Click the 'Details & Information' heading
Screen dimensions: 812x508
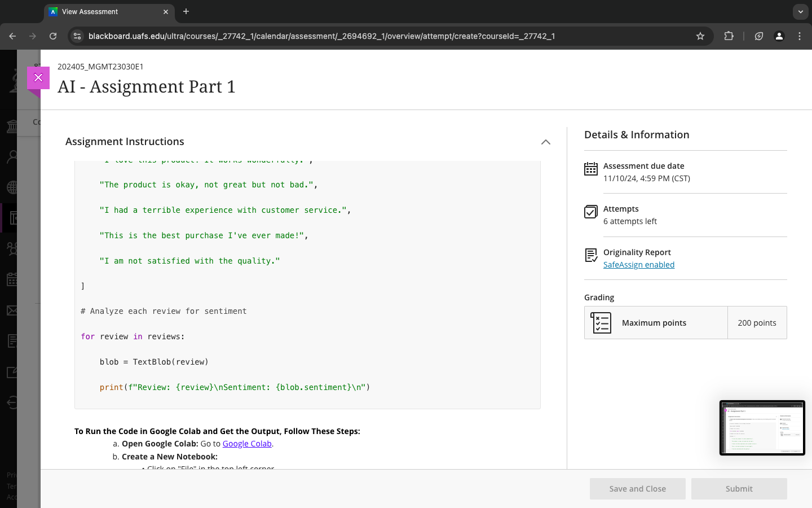(637, 135)
